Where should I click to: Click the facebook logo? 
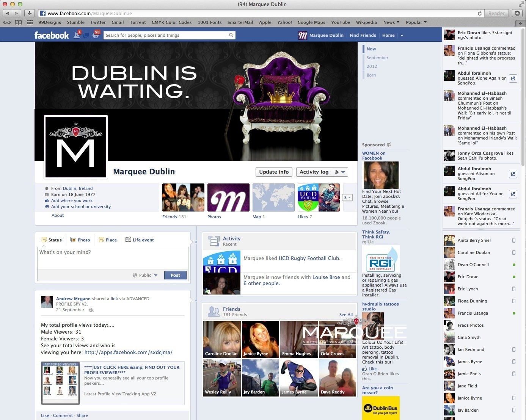[52, 35]
